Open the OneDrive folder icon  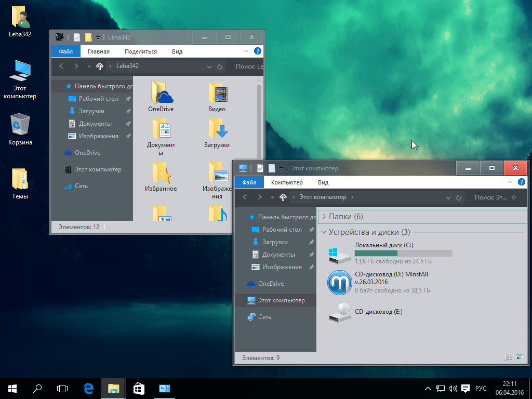tap(161, 94)
